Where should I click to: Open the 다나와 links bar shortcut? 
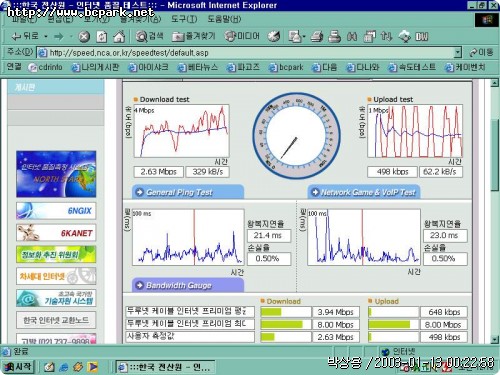(362, 67)
